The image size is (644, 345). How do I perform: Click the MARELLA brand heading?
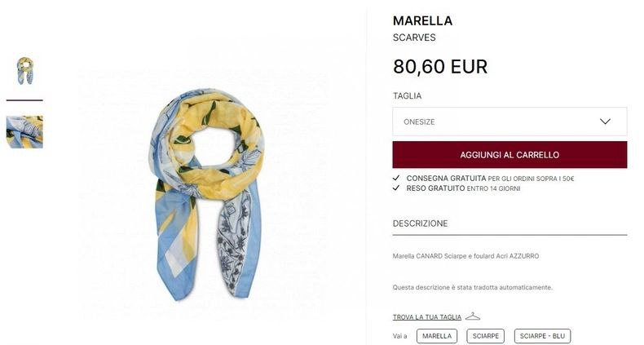[x=422, y=20]
